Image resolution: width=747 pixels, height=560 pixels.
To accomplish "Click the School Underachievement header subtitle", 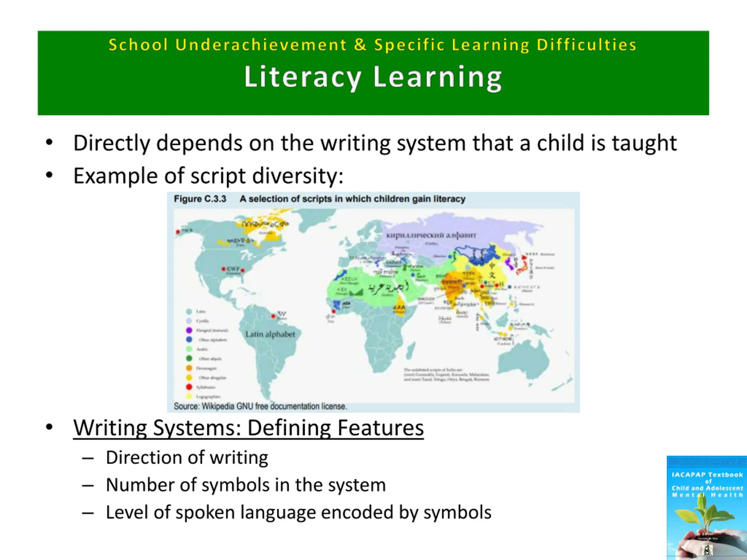I will (373, 45).
